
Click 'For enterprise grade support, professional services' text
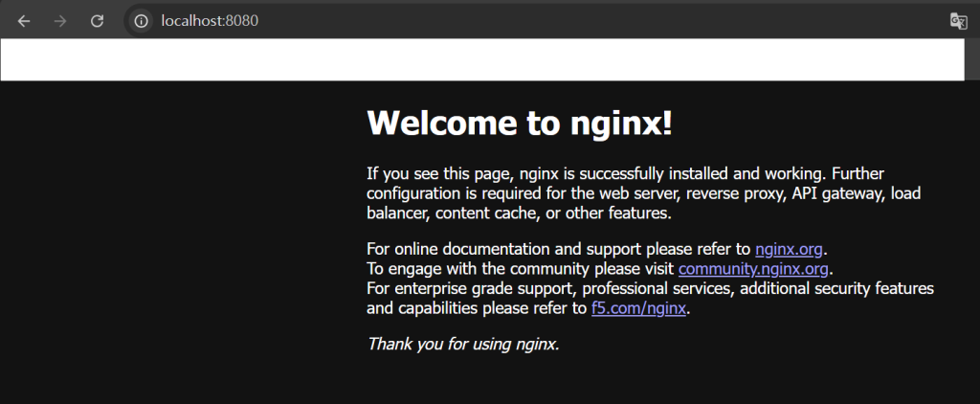tap(551, 288)
